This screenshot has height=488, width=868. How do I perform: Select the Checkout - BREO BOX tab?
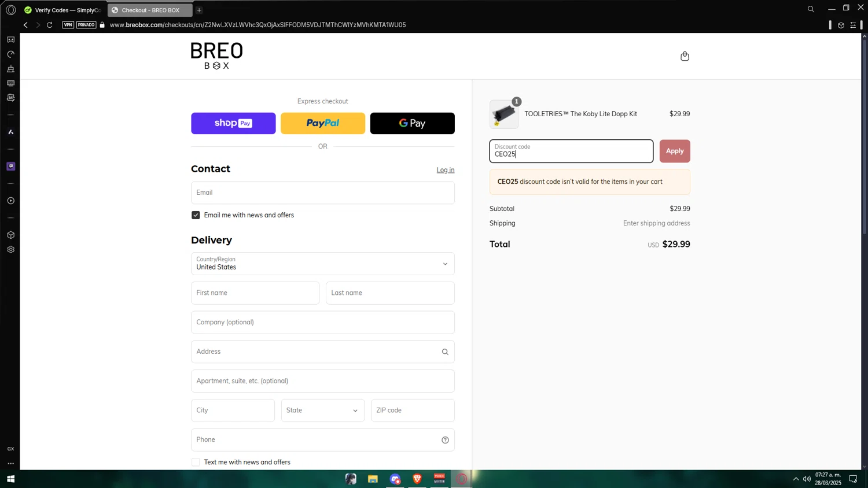click(x=150, y=10)
